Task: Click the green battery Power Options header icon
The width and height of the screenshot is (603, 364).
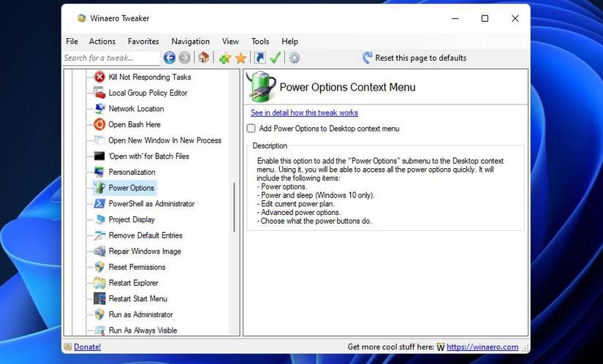Action: [261, 86]
